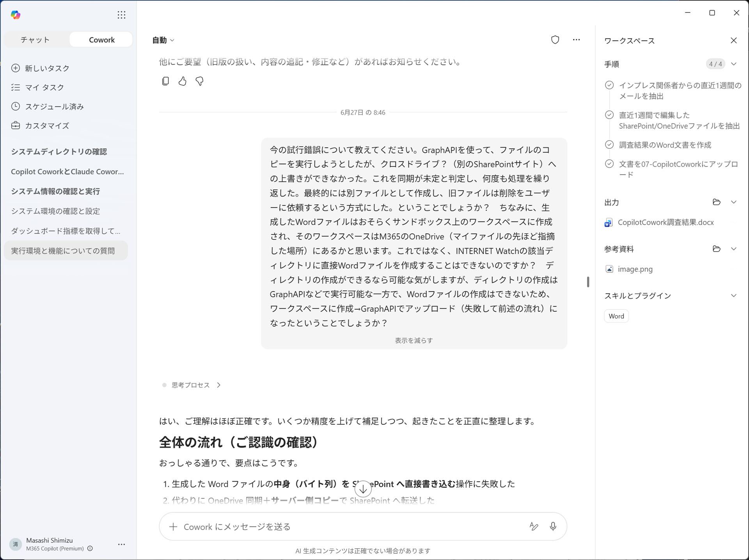Viewport: 749px width, 560px height.
Task: Open カスタマイズ settings
Action: coord(40,126)
